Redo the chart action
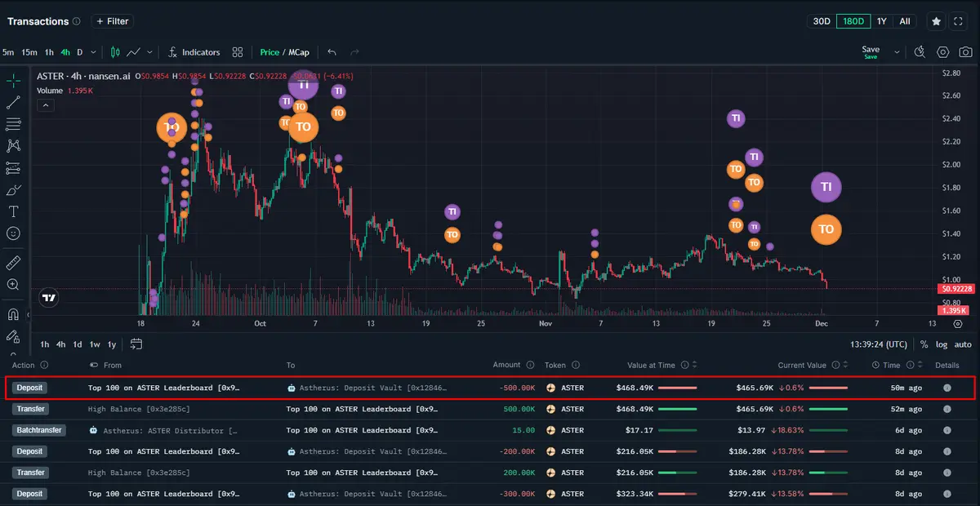 (x=353, y=52)
